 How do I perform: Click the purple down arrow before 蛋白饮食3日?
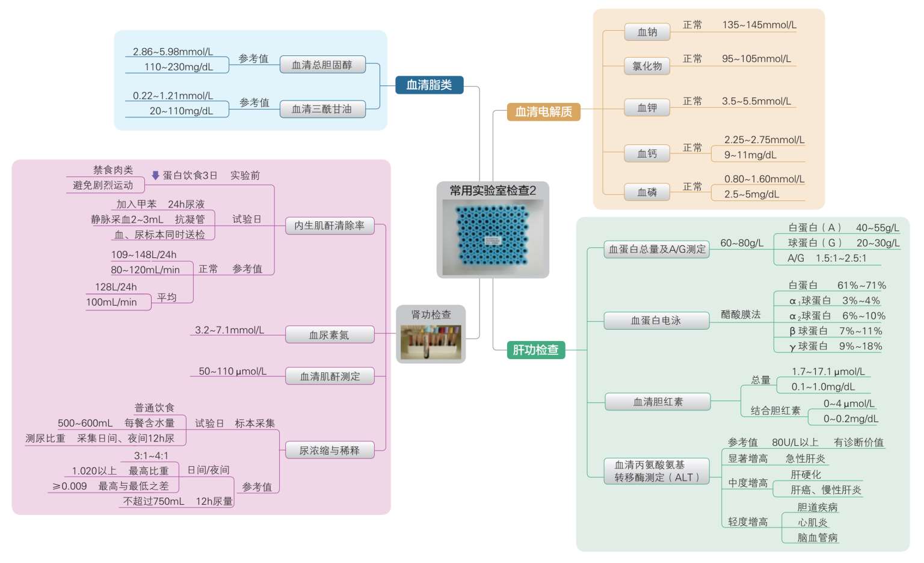[x=155, y=176]
